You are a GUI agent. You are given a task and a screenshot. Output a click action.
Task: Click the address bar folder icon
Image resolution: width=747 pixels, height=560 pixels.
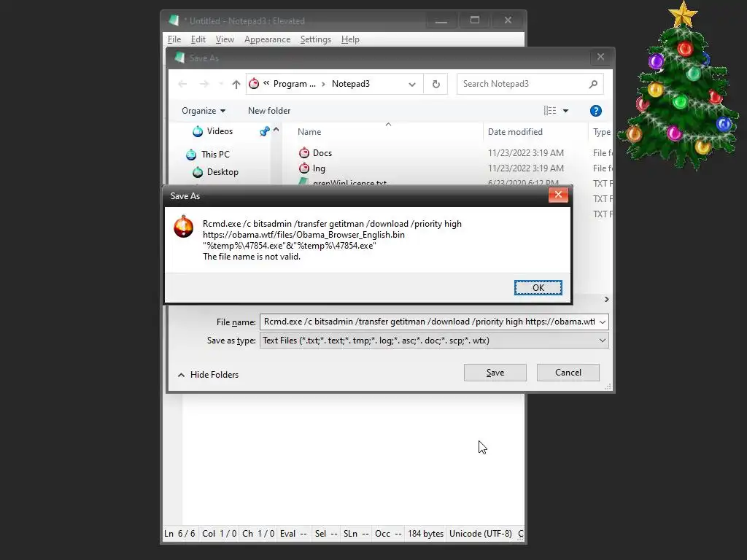click(254, 84)
